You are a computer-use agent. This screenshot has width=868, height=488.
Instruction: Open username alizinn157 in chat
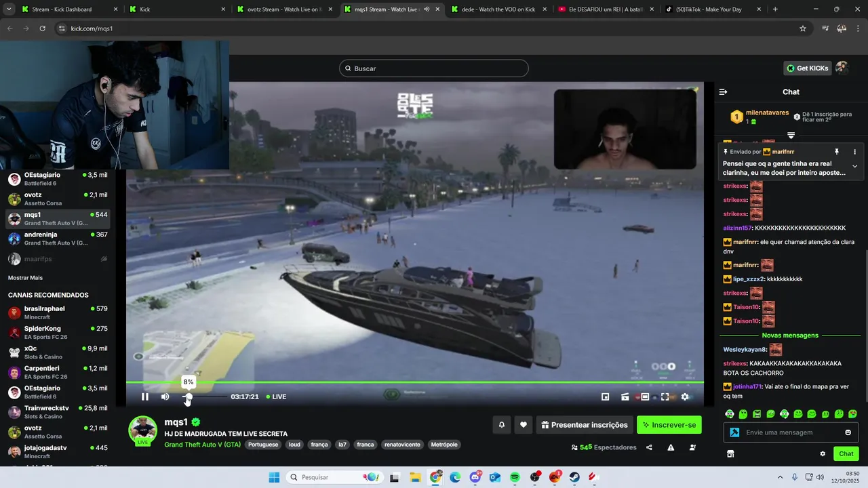(738, 228)
